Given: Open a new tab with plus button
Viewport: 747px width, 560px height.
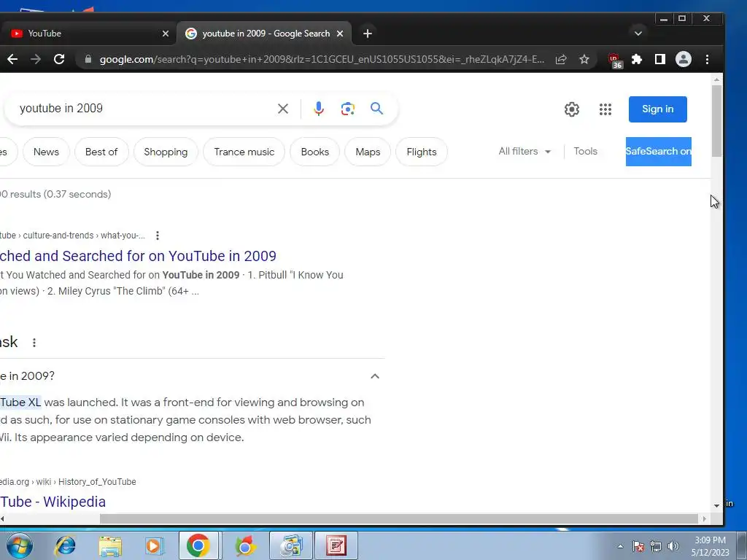Looking at the screenshot, I should coord(368,34).
